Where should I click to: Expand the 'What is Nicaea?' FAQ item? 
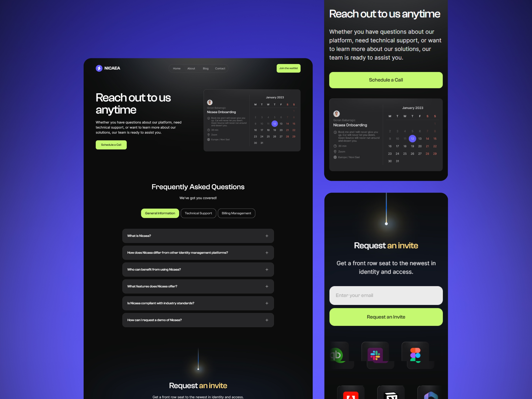tap(267, 236)
